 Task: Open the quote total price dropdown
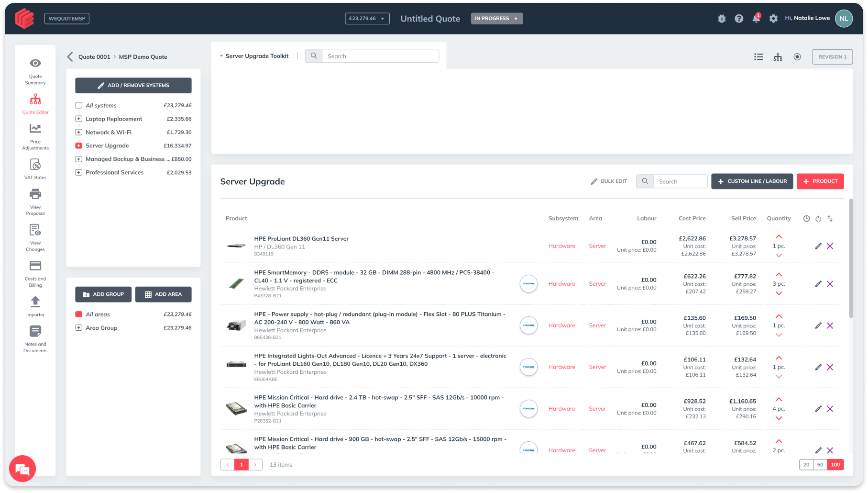coord(367,19)
